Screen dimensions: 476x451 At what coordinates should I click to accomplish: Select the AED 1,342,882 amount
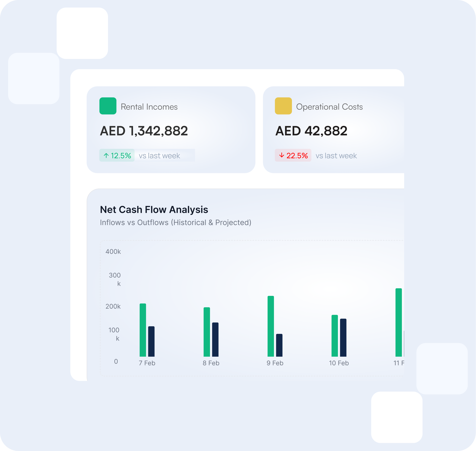pos(144,131)
